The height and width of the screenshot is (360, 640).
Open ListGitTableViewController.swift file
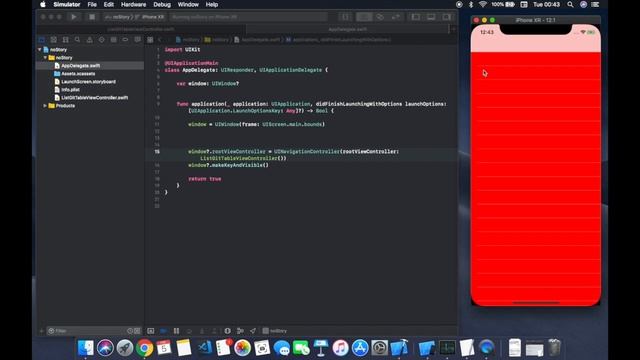pyautogui.click(x=90, y=98)
